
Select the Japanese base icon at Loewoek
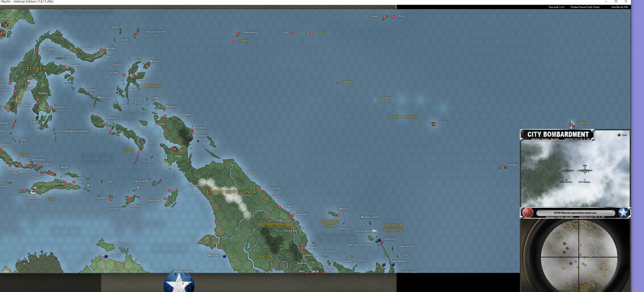click(x=65, y=66)
